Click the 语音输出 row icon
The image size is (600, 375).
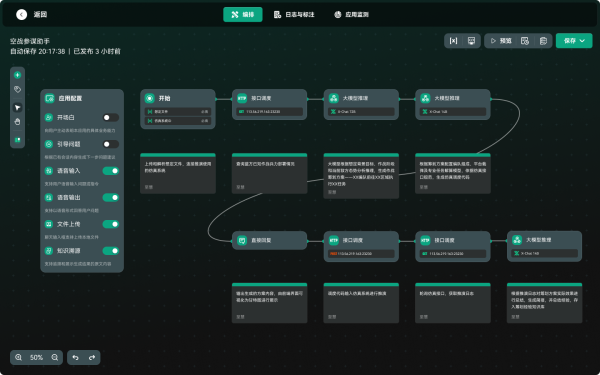point(49,197)
